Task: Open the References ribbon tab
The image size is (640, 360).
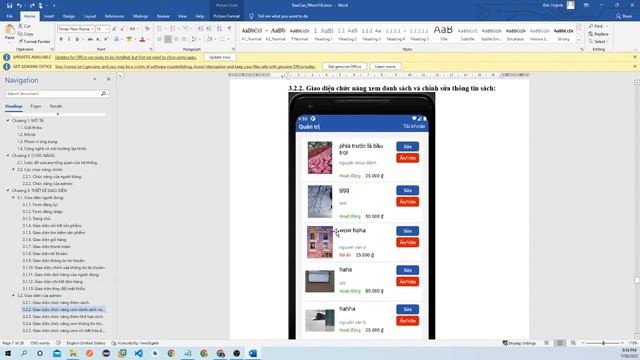Action: pyautogui.click(x=114, y=16)
